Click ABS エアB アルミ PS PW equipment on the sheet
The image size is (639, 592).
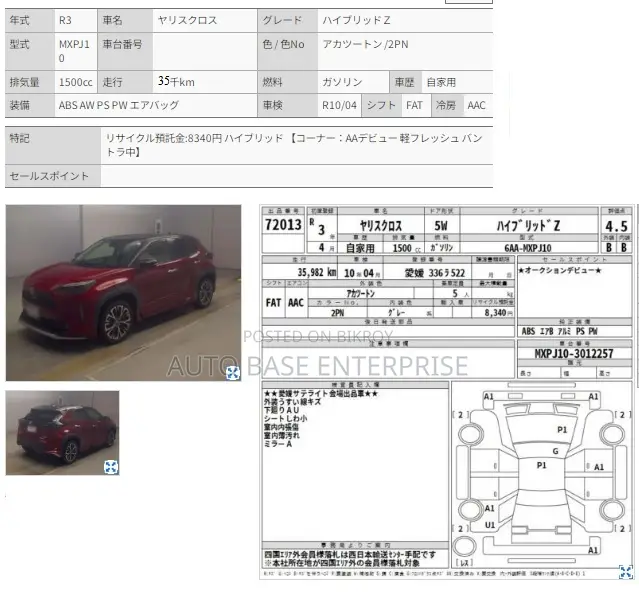click(560, 331)
